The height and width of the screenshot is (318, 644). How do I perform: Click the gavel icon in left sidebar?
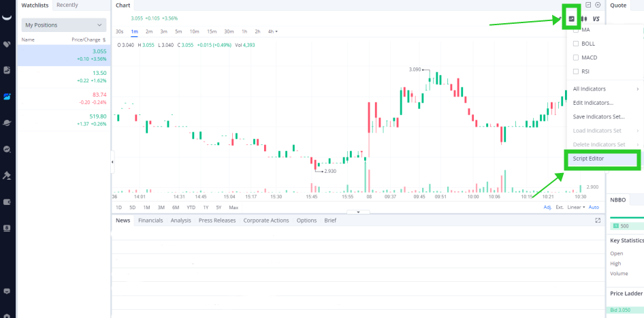coord(7,175)
